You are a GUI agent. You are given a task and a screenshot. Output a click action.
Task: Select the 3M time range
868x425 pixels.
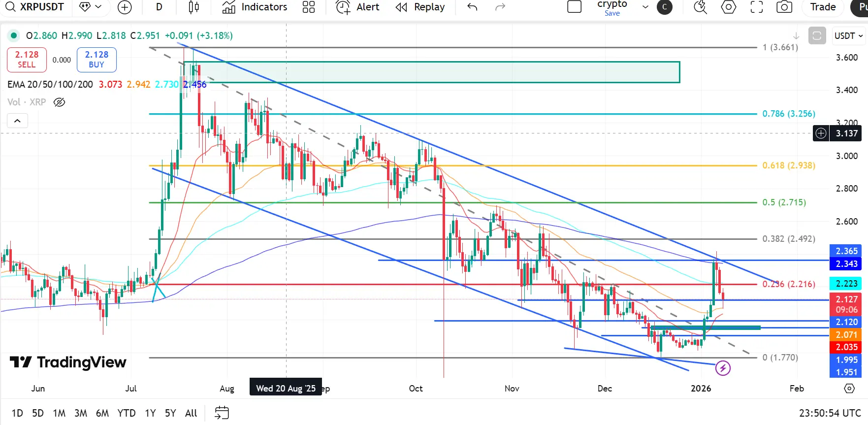(81, 413)
